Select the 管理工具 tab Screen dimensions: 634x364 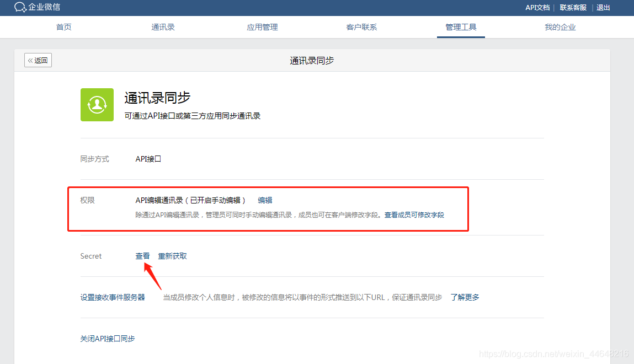click(x=461, y=27)
